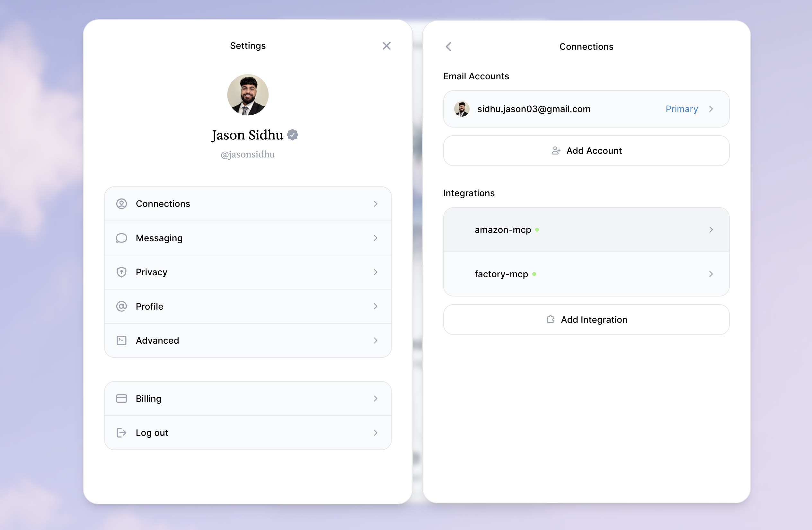This screenshot has width=812, height=530.
Task: Close the Settings panel
Action: tap(386, 46)
